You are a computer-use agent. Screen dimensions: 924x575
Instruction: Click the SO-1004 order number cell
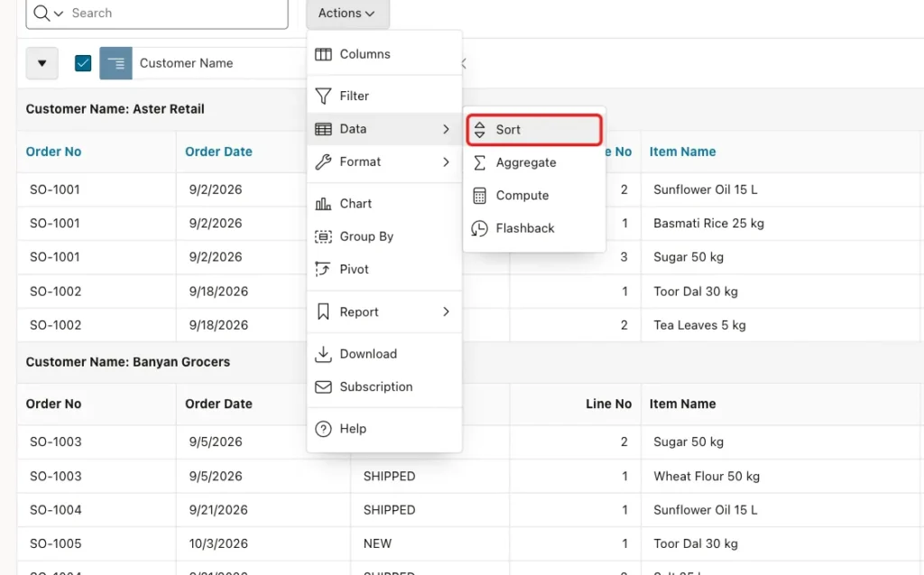click(97, 510)
